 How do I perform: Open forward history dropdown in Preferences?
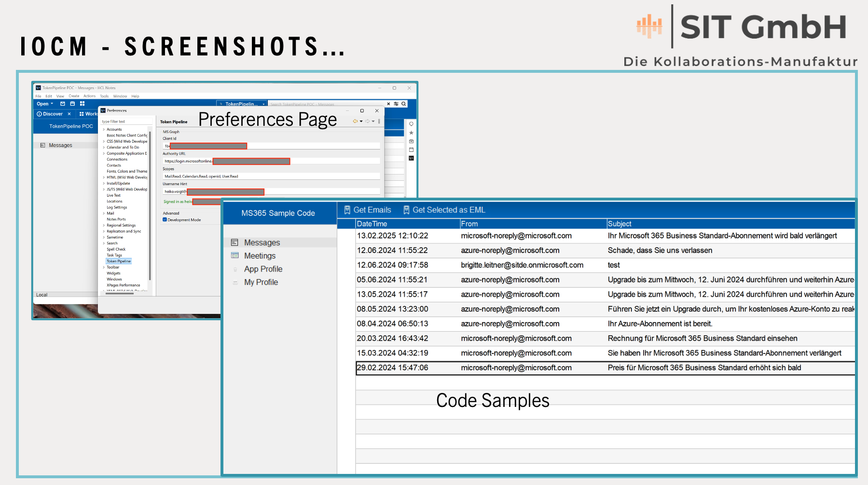click(373, 121)
